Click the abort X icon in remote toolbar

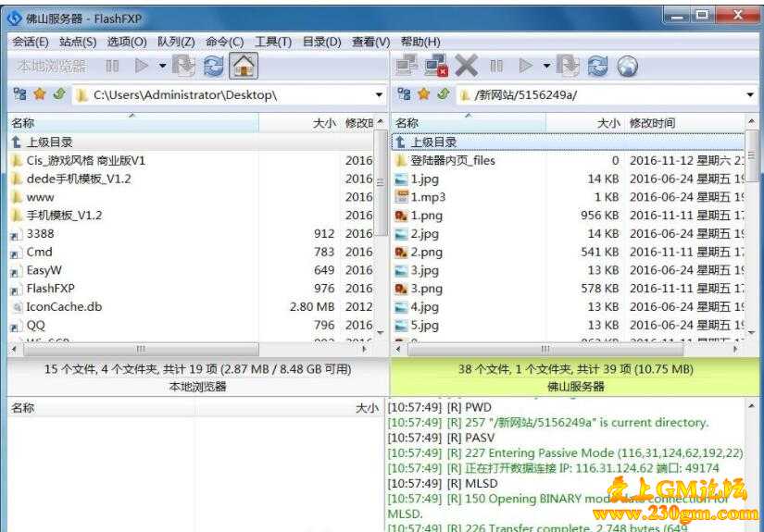(x=467, y=66)
